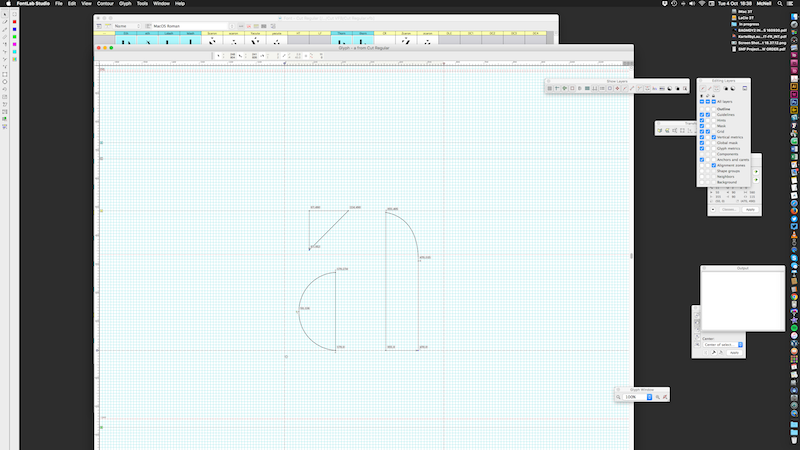
Task: Click the Wi-Fi status icon in menu bar
Action: 702,4
